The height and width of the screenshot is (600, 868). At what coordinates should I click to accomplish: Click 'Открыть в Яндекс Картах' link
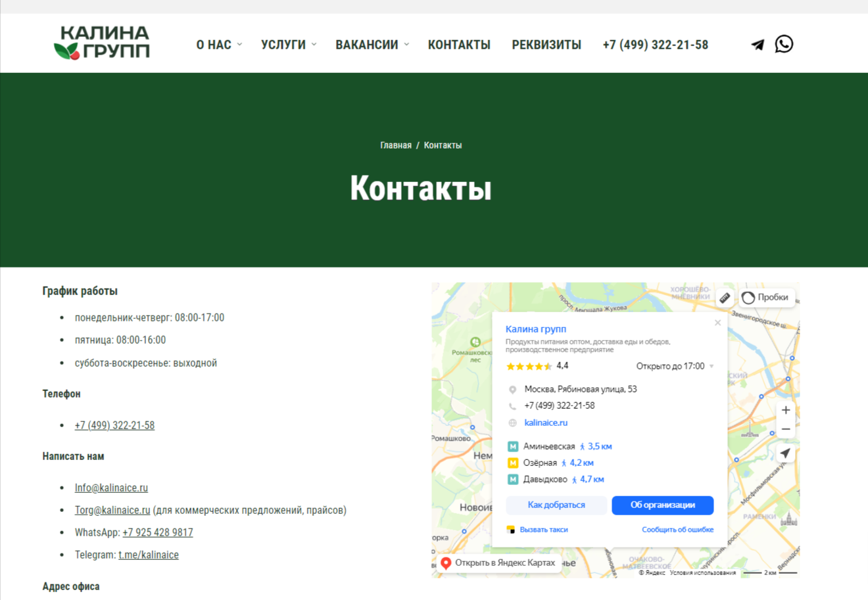[498, 563]
